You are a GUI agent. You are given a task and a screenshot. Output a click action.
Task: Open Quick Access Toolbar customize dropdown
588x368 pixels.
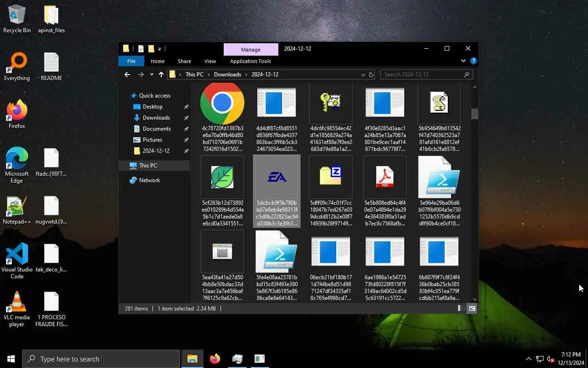[x=160, y=49]
